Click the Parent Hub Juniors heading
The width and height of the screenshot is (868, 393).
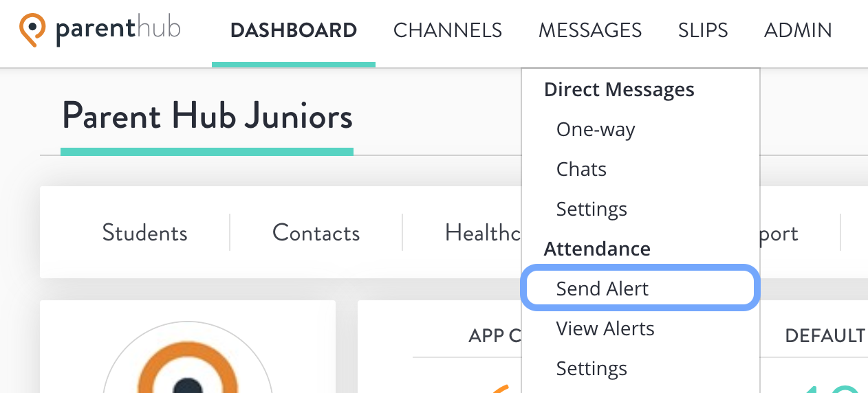[x=207, y=116]
